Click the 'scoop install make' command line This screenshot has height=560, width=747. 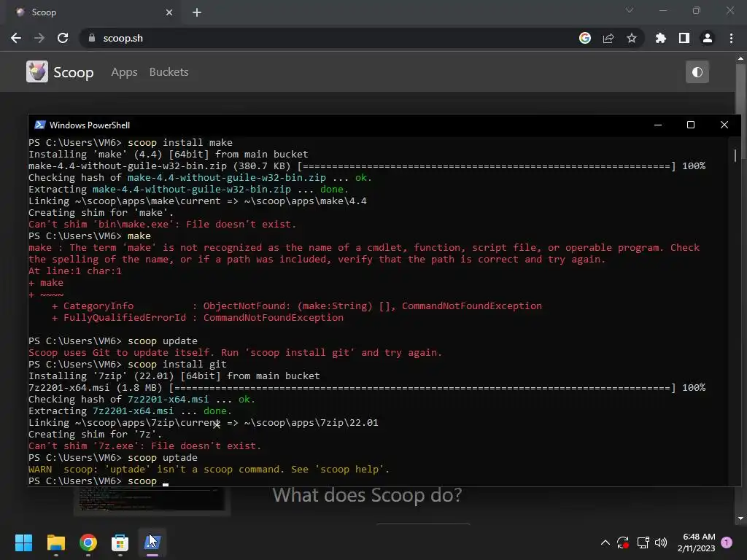coord(131,142)
